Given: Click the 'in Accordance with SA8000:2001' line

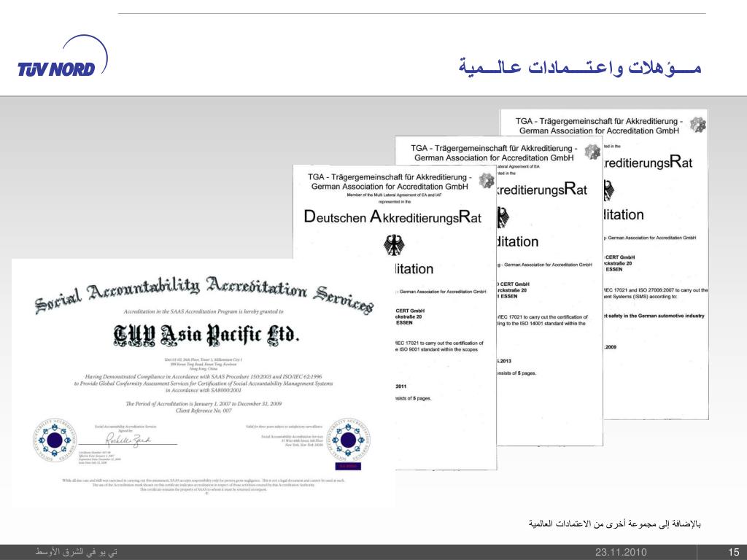Looking at the screenshot, I should click(x=204, y=390).
